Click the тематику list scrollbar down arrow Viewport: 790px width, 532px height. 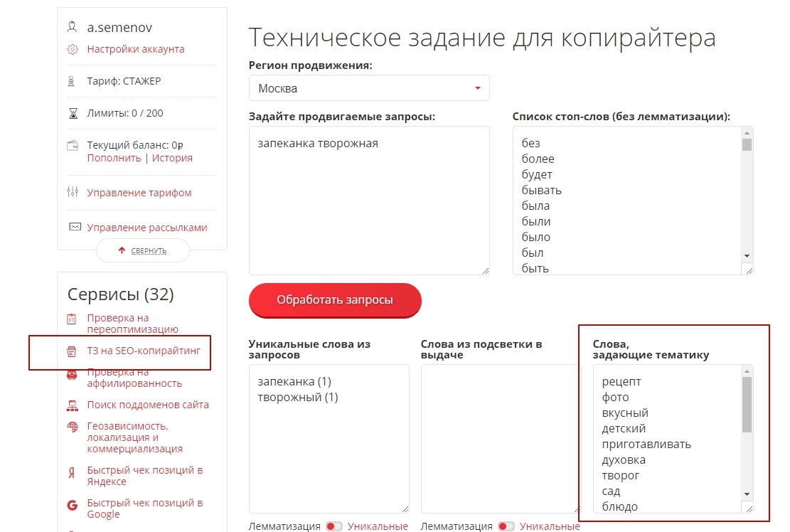click(747, 494)
